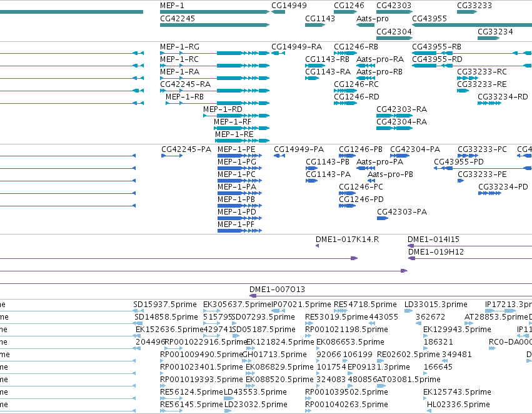Click the CG42304 gene label
The width and height of the screenshot is (532, 414).
pos(394,31)
